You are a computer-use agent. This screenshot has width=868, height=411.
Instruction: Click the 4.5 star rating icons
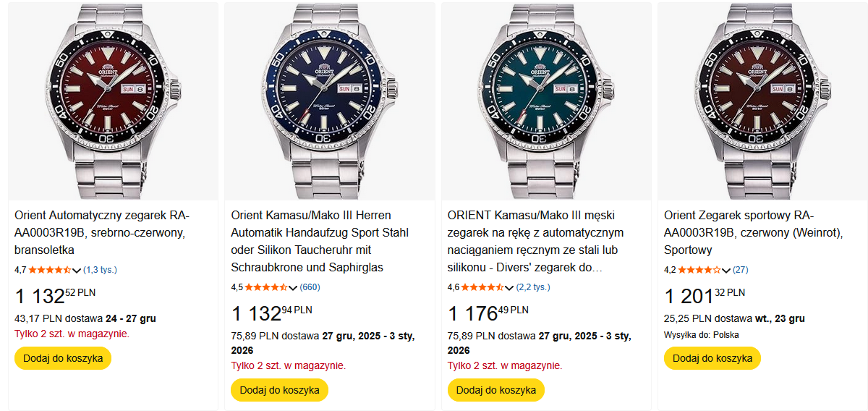(x=266, y=287)
